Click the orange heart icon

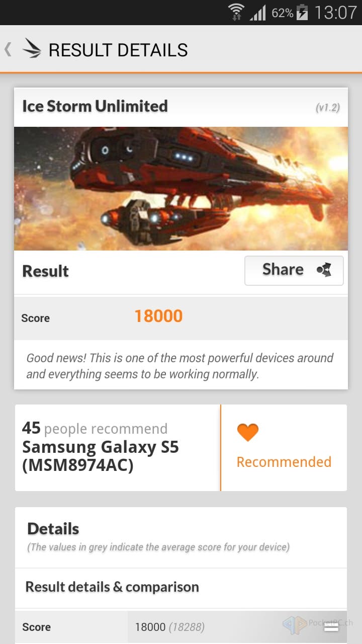(x=248, y=432)
